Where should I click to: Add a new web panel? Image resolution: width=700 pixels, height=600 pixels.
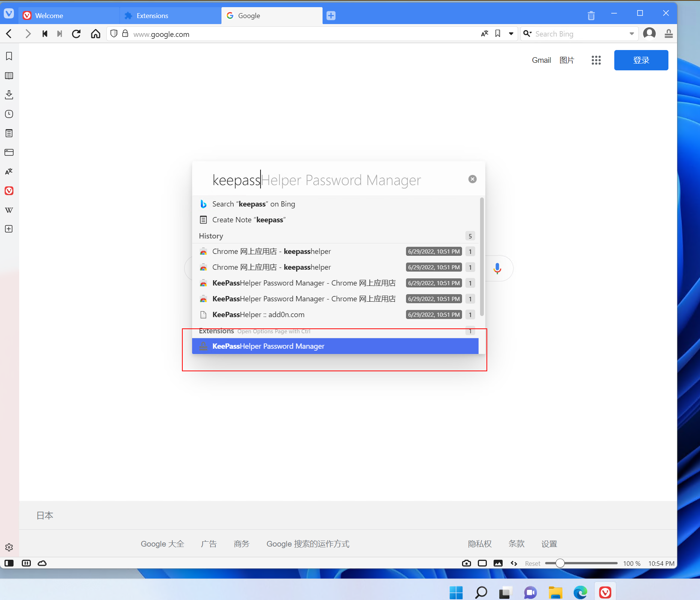tap(9, 229)
